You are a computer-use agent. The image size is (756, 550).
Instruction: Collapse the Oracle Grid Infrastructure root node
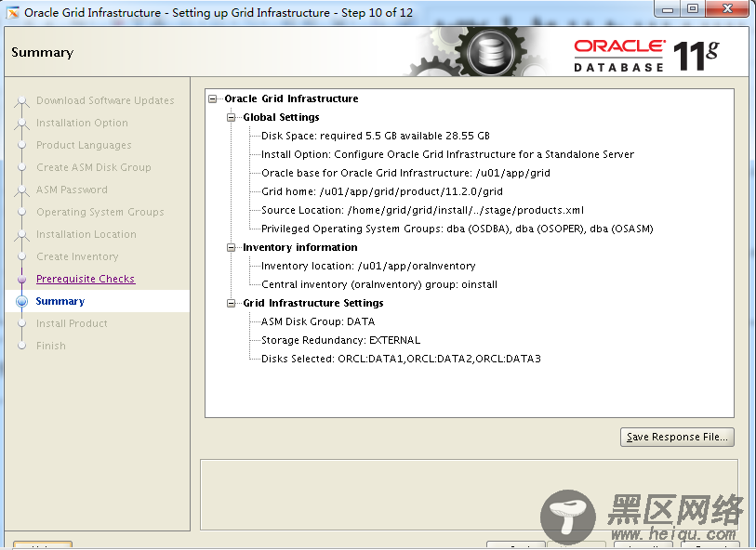point(213,99)
